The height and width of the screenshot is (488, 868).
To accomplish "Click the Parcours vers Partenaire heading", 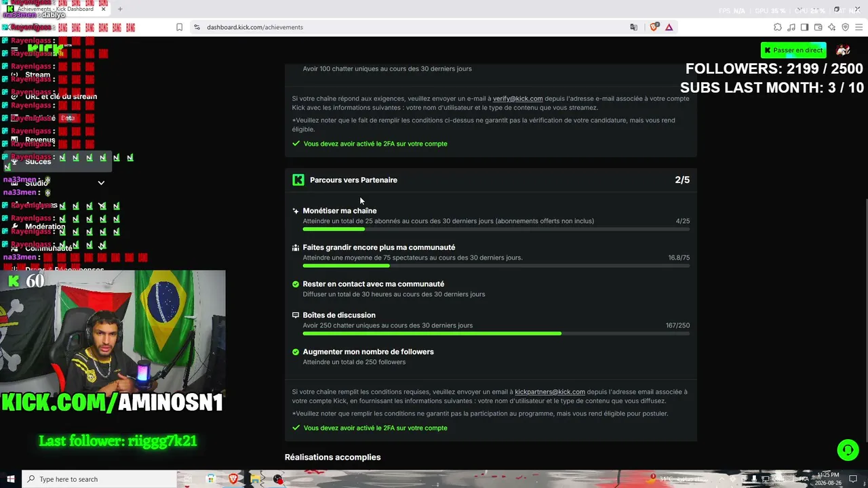I will (353, 180).
